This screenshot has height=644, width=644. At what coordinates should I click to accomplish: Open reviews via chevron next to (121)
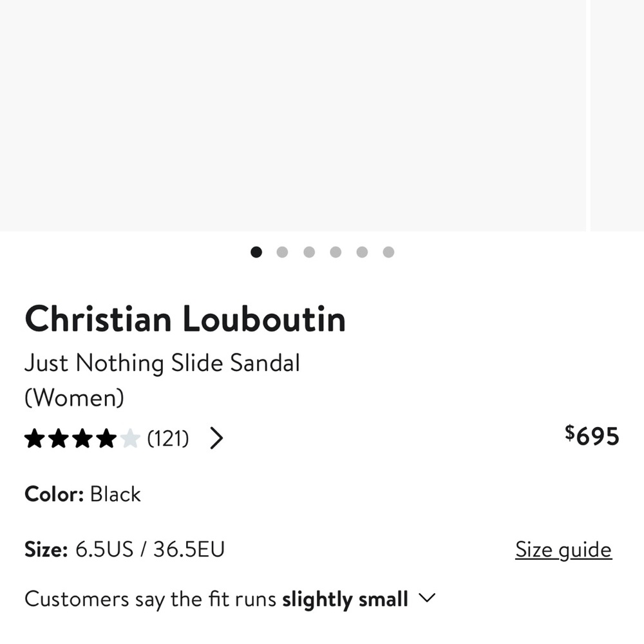(216, 438)
